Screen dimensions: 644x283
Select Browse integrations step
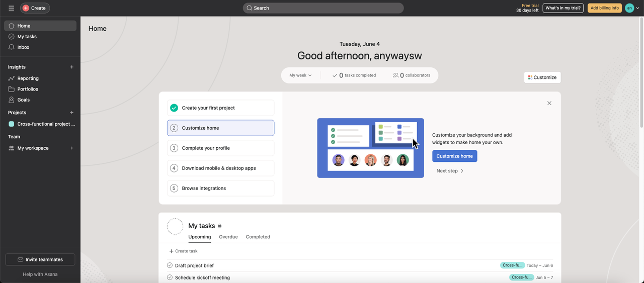pyautogui.click(x=221, y=188)
